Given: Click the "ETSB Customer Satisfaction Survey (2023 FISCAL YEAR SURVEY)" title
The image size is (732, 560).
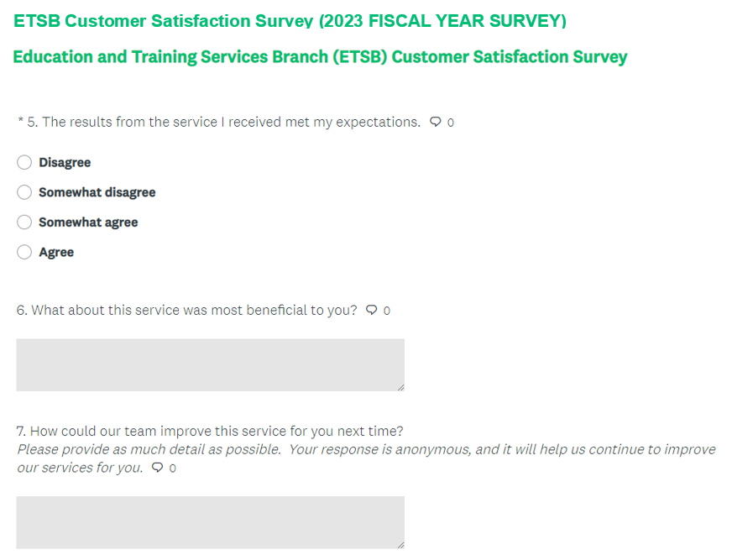Looking at the screenshot, I should pos(290,21).
